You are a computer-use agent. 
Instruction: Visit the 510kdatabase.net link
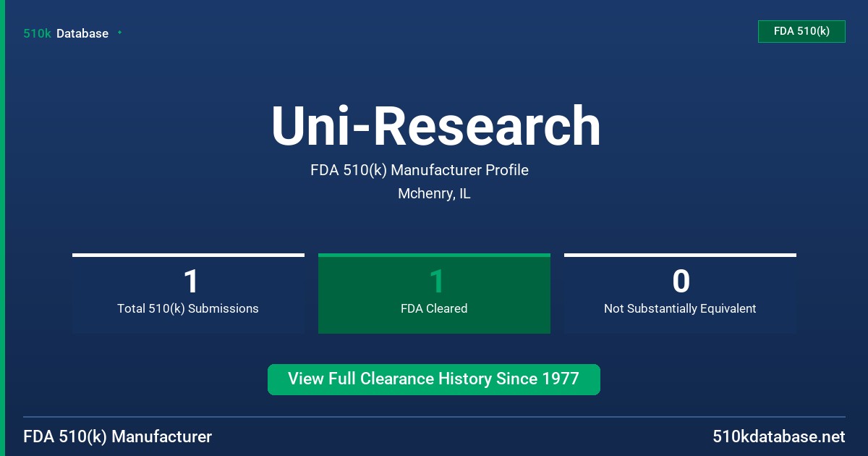click(778, 436)
